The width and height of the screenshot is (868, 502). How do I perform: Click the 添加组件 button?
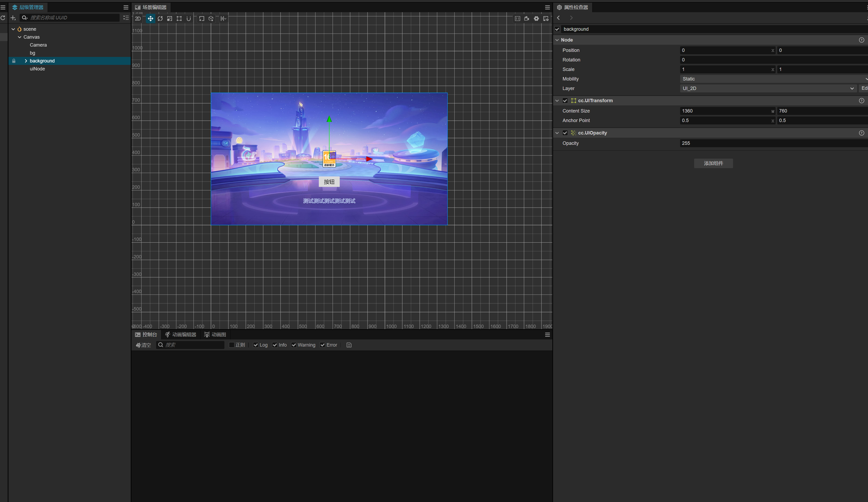point(713,163)
